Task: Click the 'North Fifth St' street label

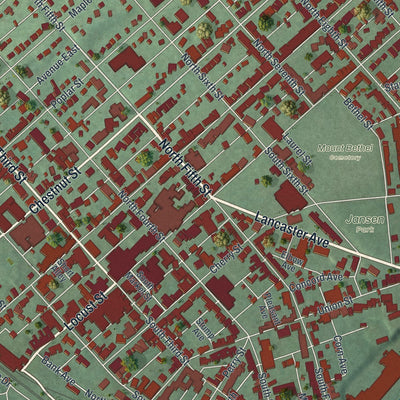Action: pyautogui.click(x=185, y=167)
